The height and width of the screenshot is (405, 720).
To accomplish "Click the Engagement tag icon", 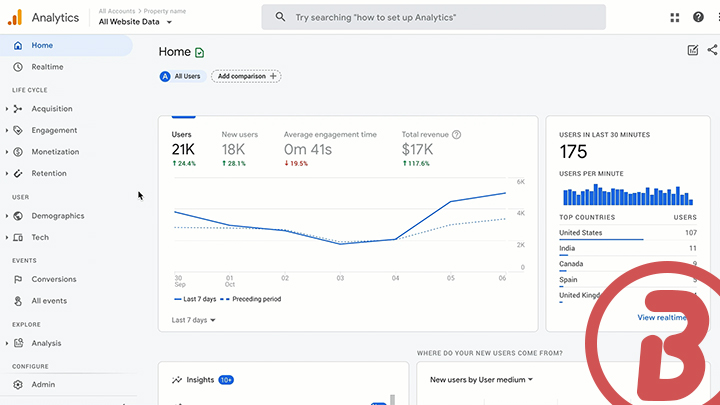I will click(18, 130).
